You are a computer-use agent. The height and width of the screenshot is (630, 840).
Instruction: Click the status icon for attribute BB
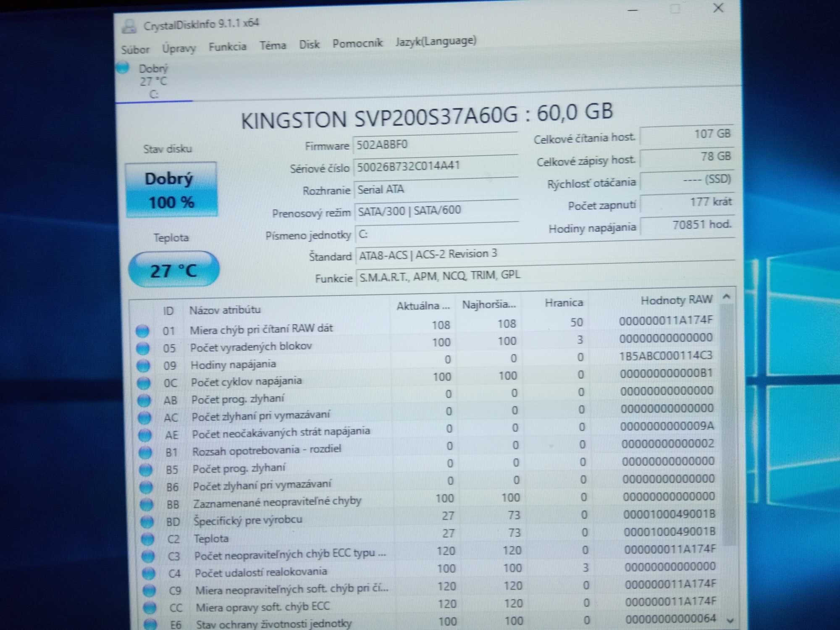[147, 504]
